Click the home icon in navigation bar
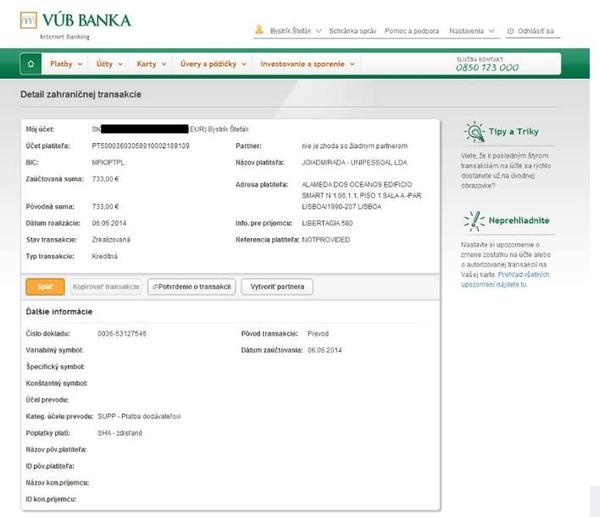The width and height of the screenshot is (600, 517). pyautogui.click(x=31, y=64)
